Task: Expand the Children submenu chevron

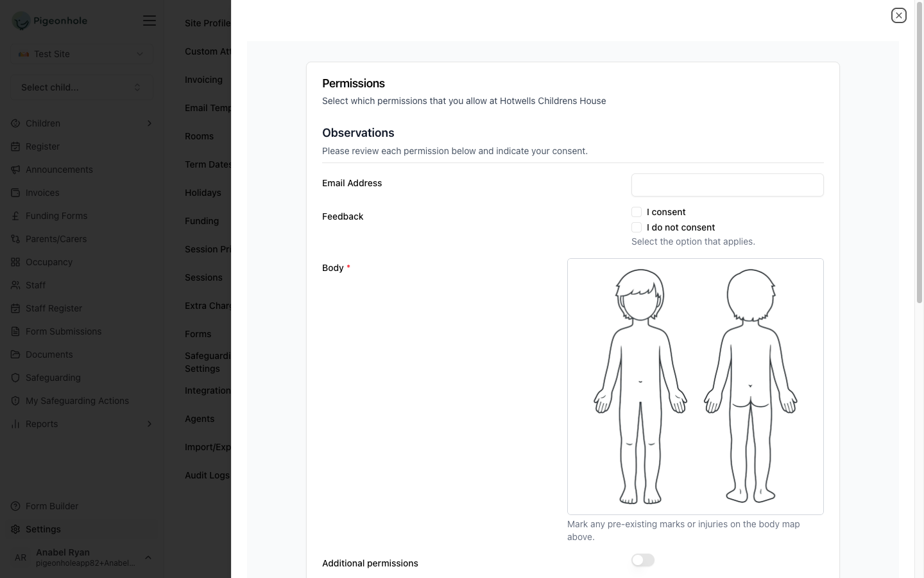Action: click(150, 123)
